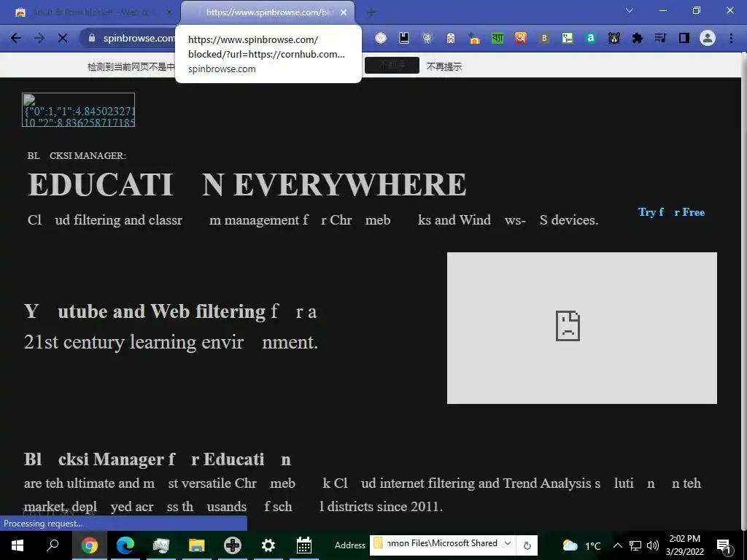The width and height of the screenshot is (747, 560).
Task: Open network status tray icon
Action: click(635, 545)
